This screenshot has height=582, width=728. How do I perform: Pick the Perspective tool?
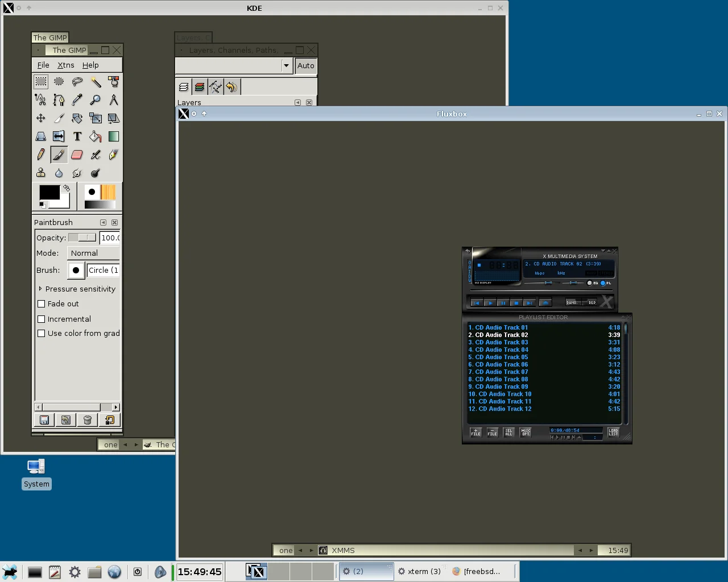click(x=41, y=136)
